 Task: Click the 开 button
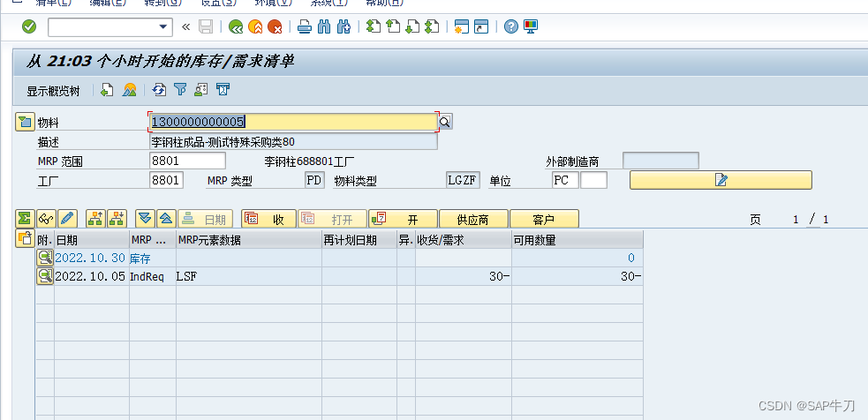pyautogui.click(x=403, y=219)
